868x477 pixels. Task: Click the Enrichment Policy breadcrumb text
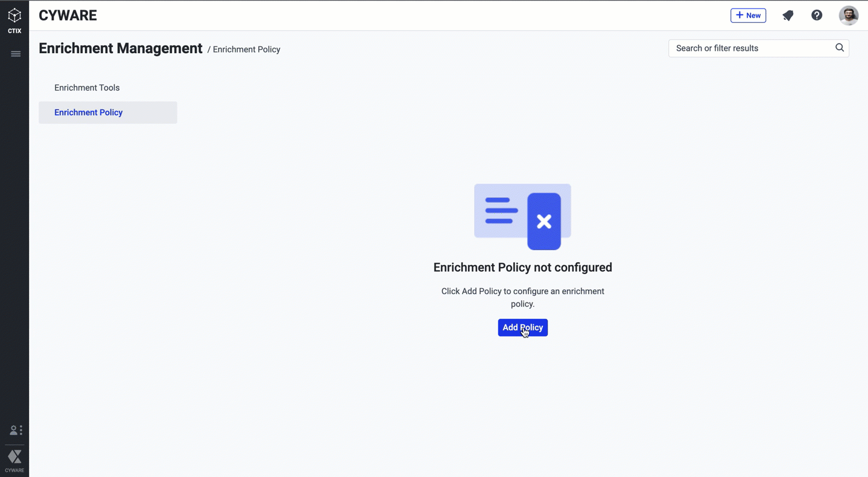tap(246, 50)
